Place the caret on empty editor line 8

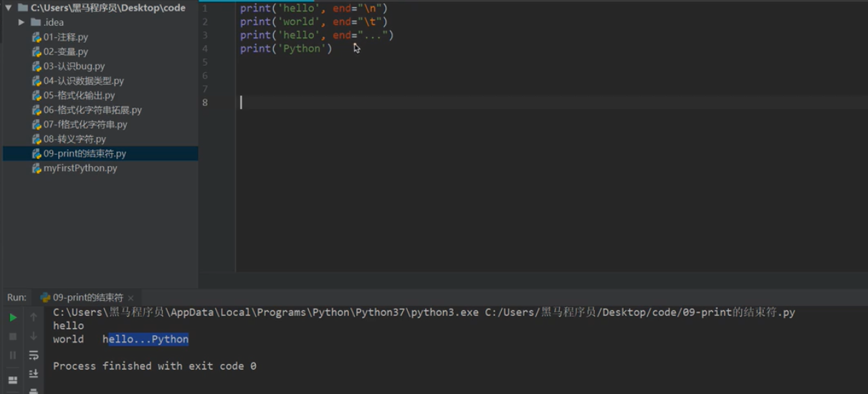pos(552,102)
